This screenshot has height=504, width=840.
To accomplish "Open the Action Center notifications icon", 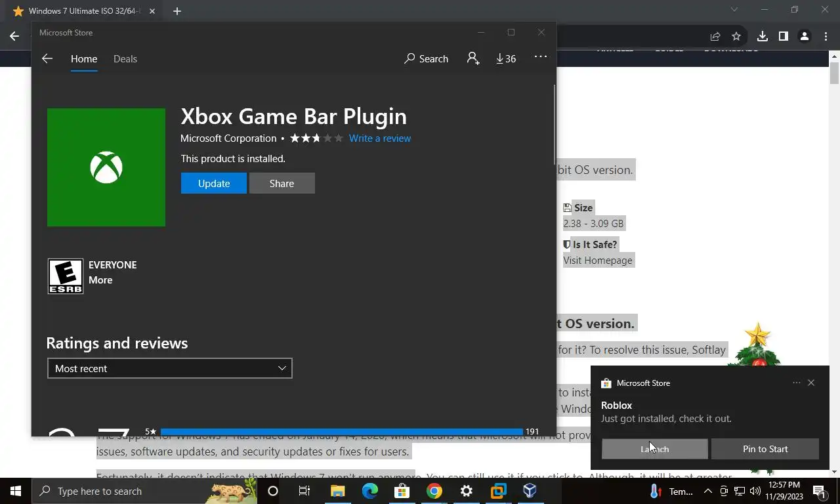I will 819,491.
